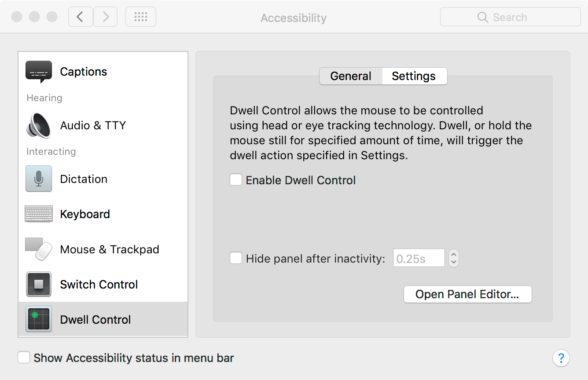Image resolution: width=588 pixels, height=380 pixels.
Task: Switch to the General tab
Action: pos(351,76)
